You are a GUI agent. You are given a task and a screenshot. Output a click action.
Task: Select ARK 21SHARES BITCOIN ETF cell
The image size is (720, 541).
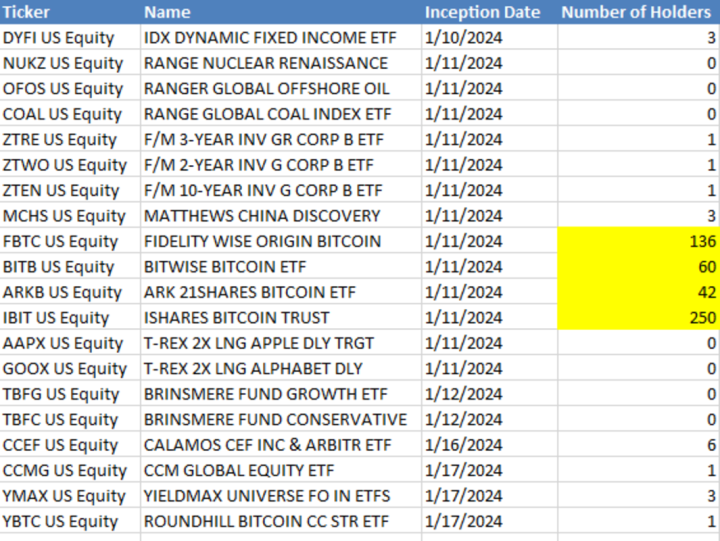(281, 292)
